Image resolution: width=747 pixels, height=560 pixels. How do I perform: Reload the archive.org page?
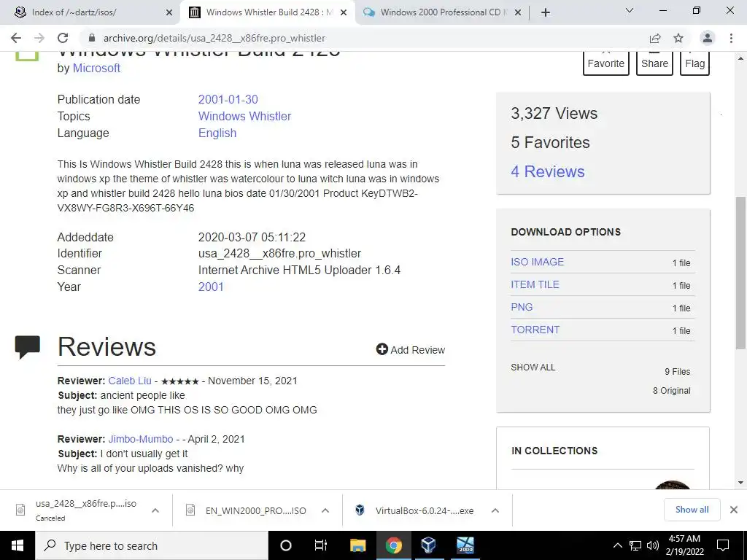[x=63, y=38]
